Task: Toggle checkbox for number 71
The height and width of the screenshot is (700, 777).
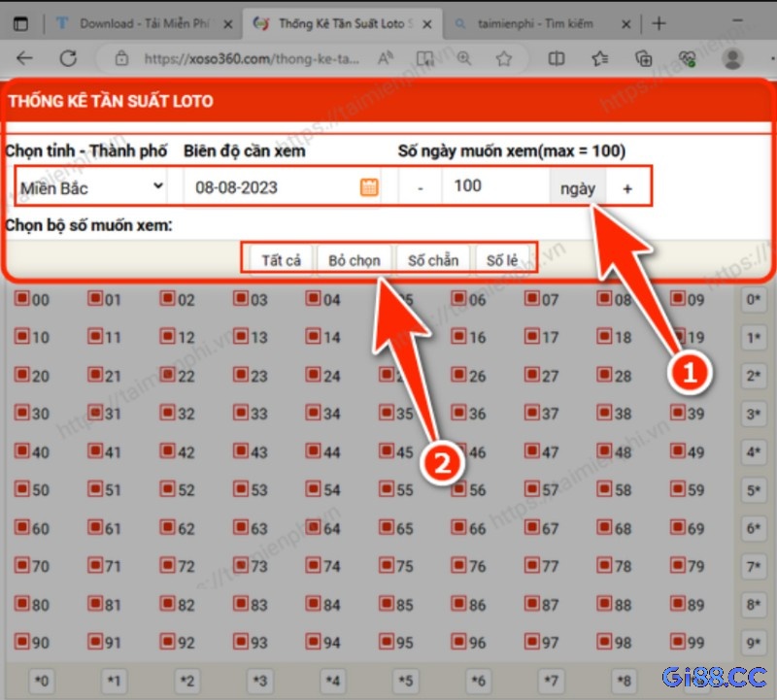Action: pyautogui.click(x=94, y=564)
